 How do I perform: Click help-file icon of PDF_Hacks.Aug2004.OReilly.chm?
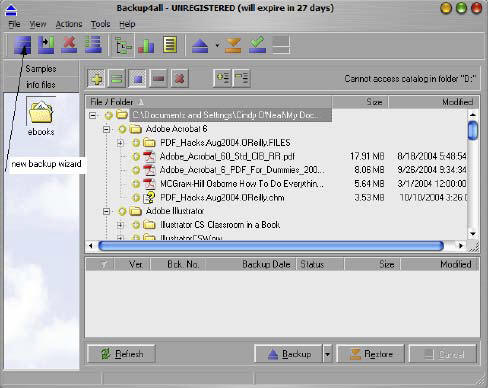click(149, 198)
